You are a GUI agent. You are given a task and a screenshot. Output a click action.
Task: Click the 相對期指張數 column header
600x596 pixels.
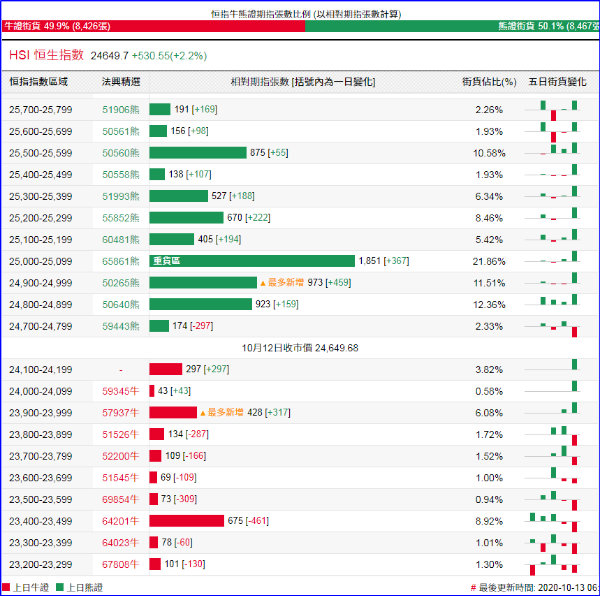(303, 81)
